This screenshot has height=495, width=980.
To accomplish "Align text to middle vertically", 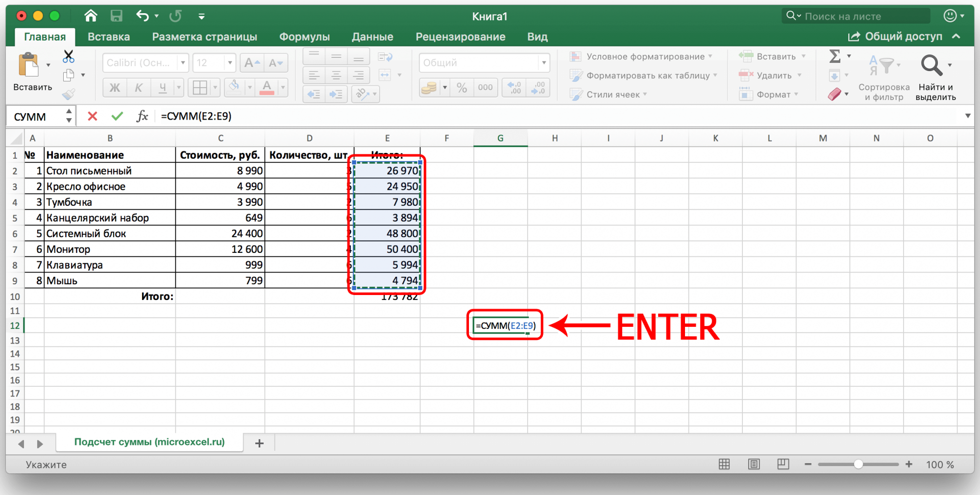I will [x=336, y=56].
